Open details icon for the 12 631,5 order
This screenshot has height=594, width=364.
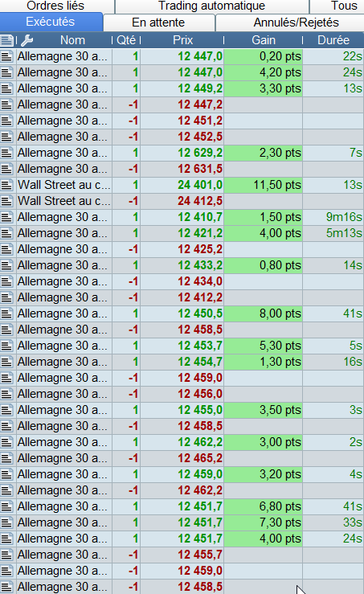tap(6, 169)
